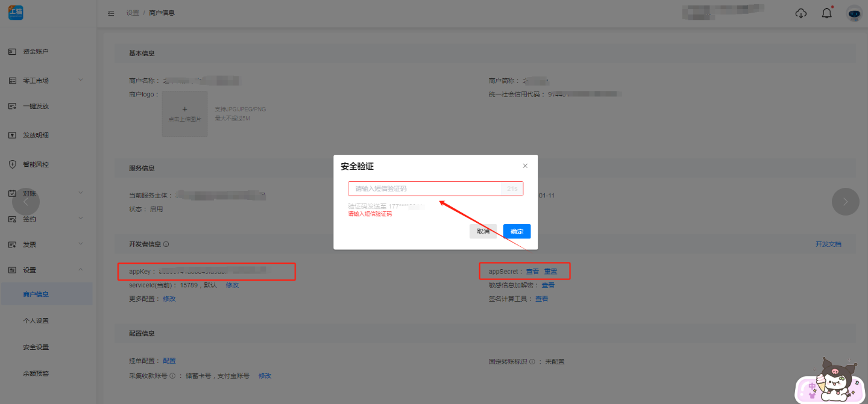Click 配置 next to 挂单配置
868x404 pixels.
coord(169,361)
